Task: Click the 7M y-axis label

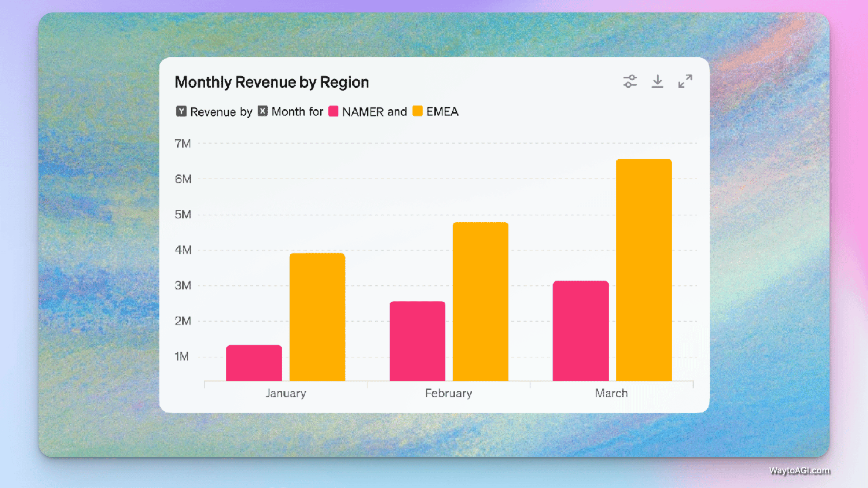Action: (x=183, y=144)
